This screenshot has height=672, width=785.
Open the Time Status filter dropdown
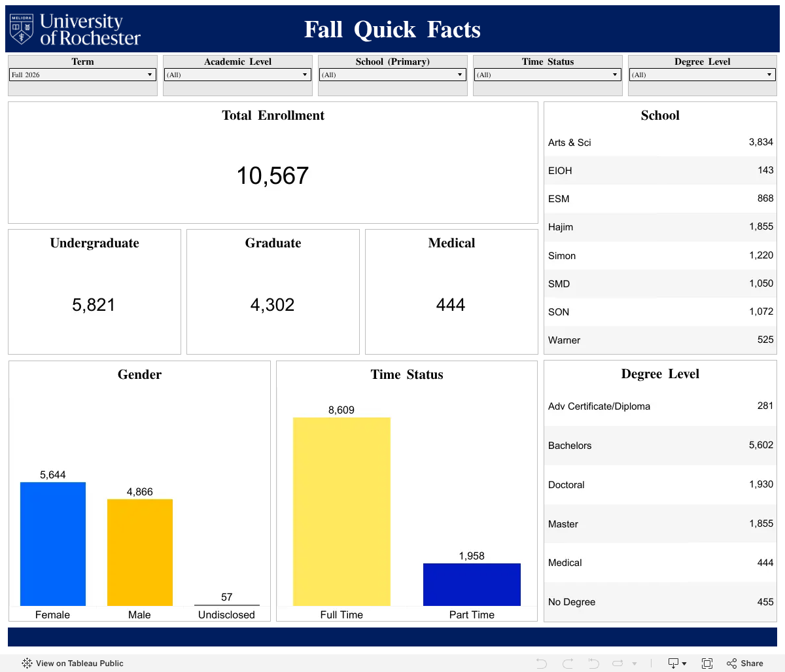pos(548,75)
